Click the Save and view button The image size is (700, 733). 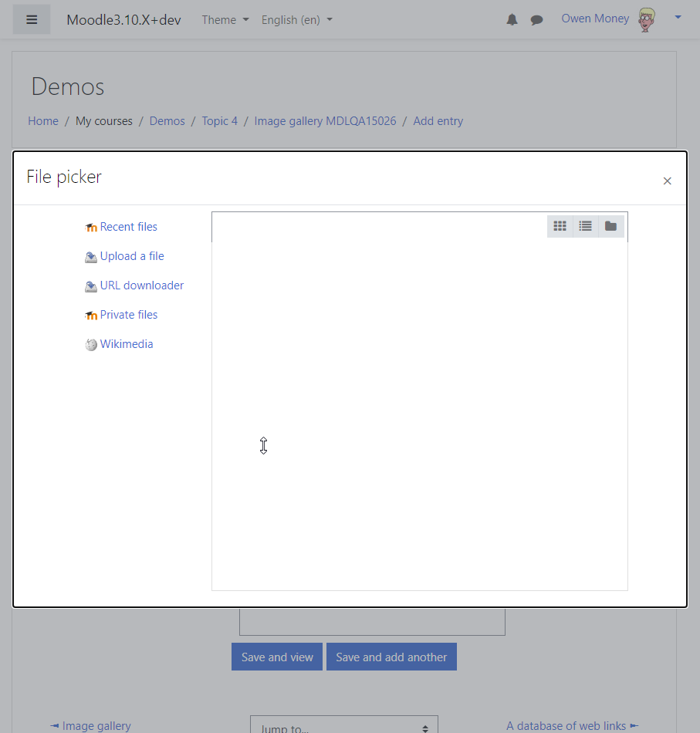277,657
